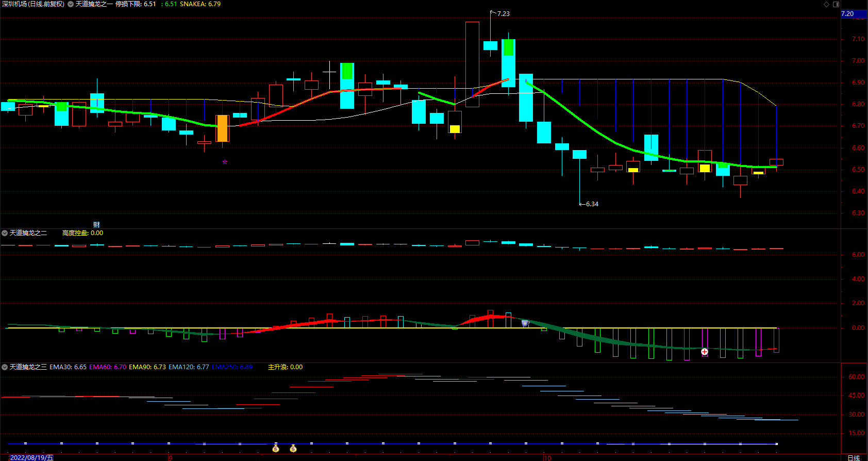
Task: Click the month 9 marker on the time axis
Action: click(170, 457)
